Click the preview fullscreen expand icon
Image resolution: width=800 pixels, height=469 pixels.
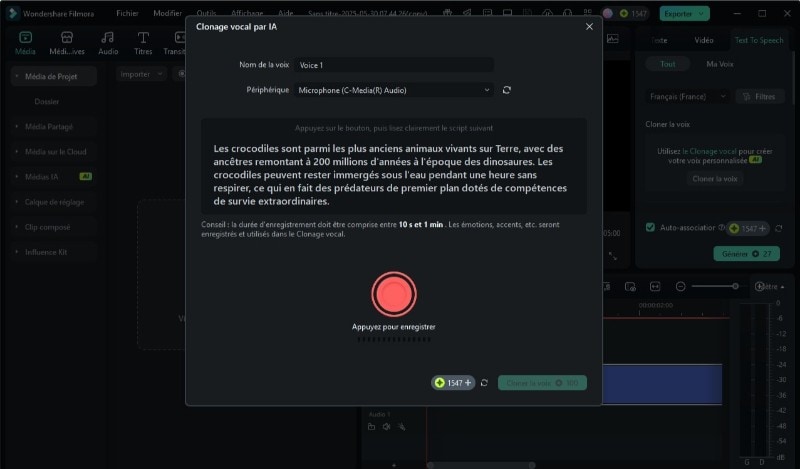tap(613, 256)
